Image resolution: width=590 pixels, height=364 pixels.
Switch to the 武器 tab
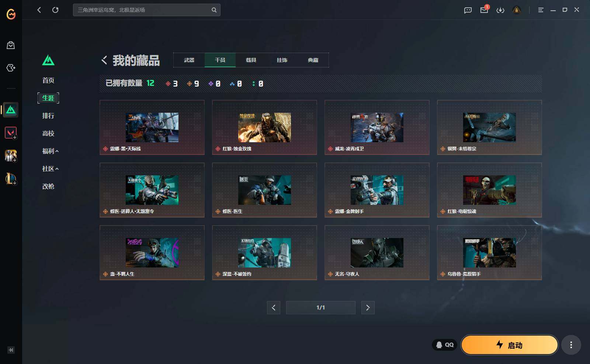pyautogui.click(x=189, y=60)
